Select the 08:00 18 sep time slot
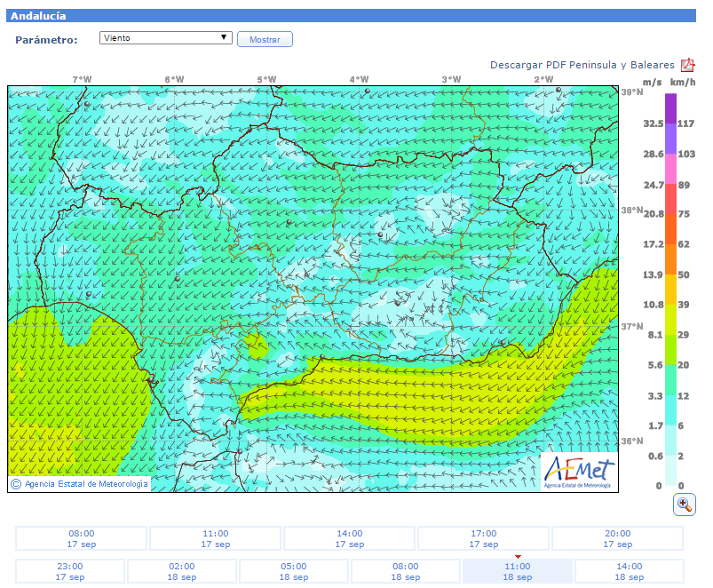This screenshot has width=713, height=588. 405,571
